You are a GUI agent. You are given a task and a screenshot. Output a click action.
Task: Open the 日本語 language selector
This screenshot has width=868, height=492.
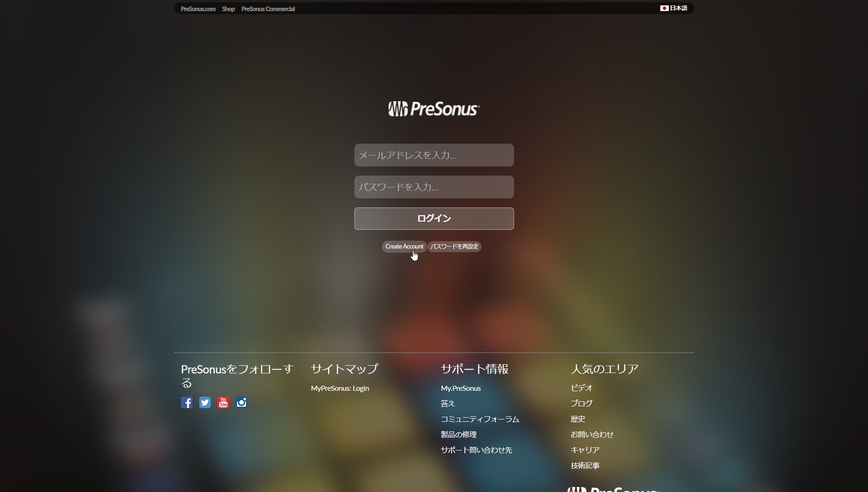point(674,8)
